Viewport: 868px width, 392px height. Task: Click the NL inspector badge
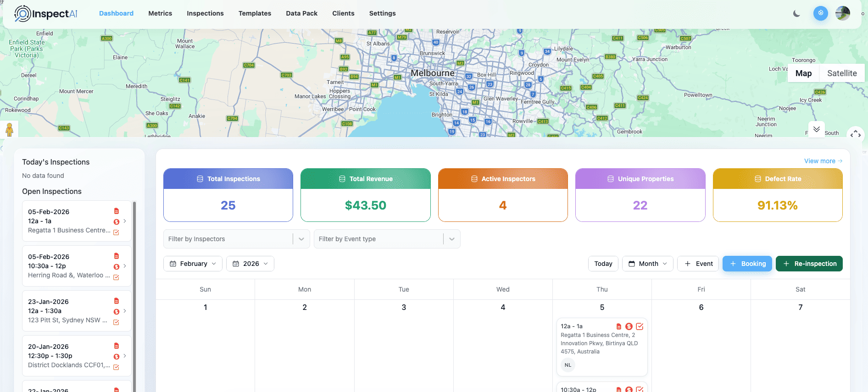[568, 365]
